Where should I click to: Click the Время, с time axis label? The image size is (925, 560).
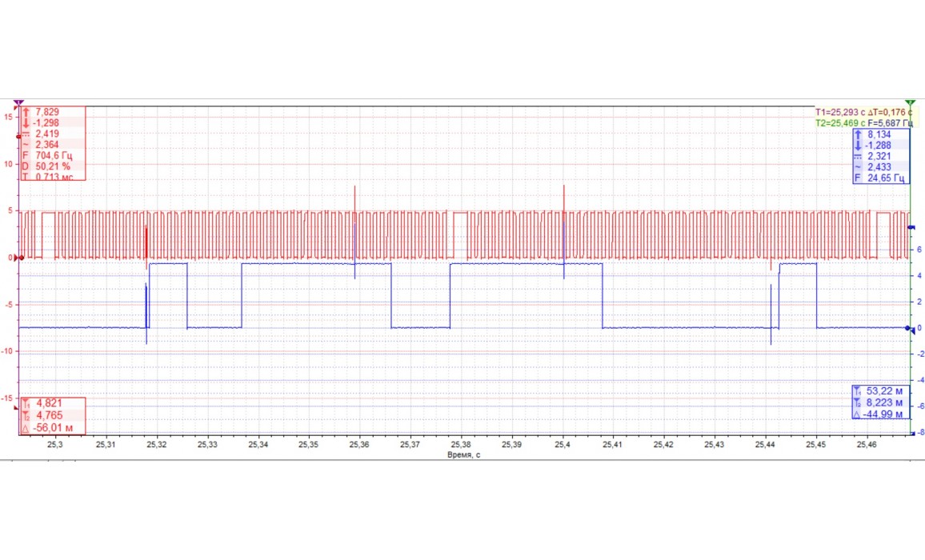point(465,454)
